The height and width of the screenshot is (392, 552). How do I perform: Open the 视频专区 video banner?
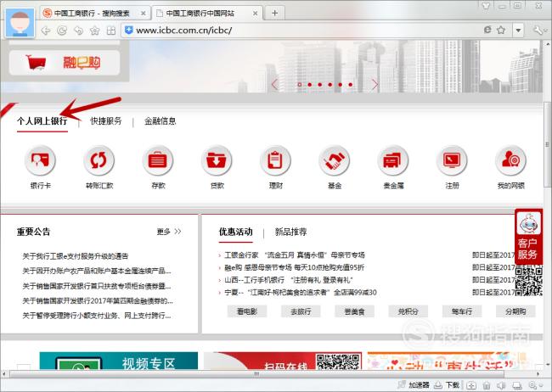coord(119,361)
